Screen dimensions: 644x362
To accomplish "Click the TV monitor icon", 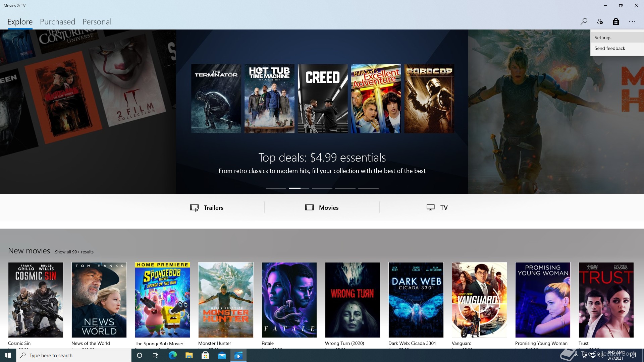I will click(x=431, y=207).
